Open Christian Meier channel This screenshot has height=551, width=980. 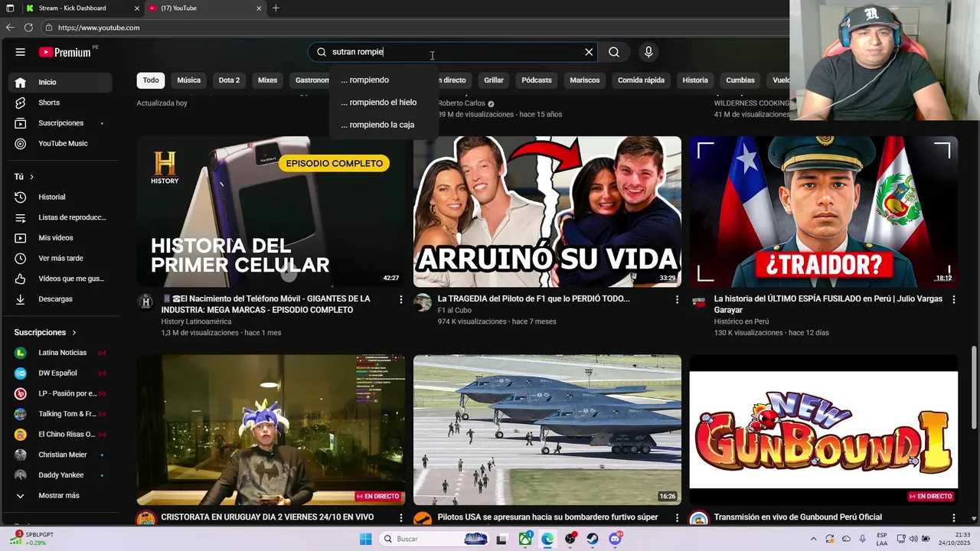[60, 455]
